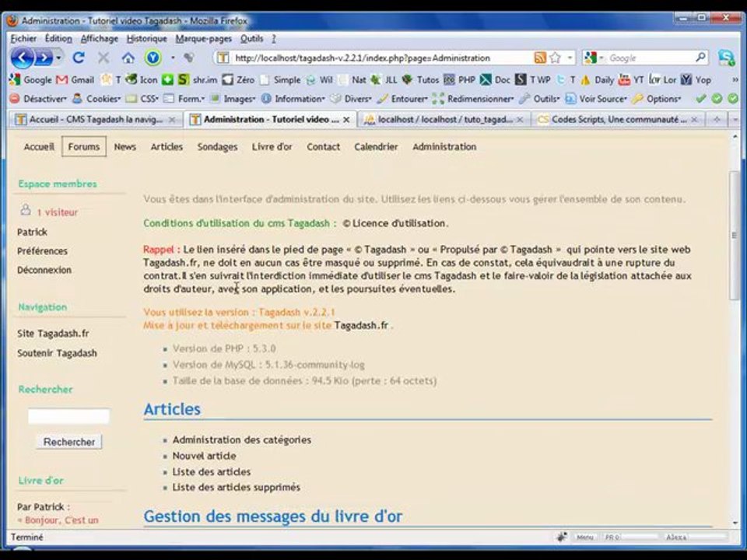The height and width of the screenshot is (560, 747).
Task: Click the sidebar search text field
Action: coord(68,416)
